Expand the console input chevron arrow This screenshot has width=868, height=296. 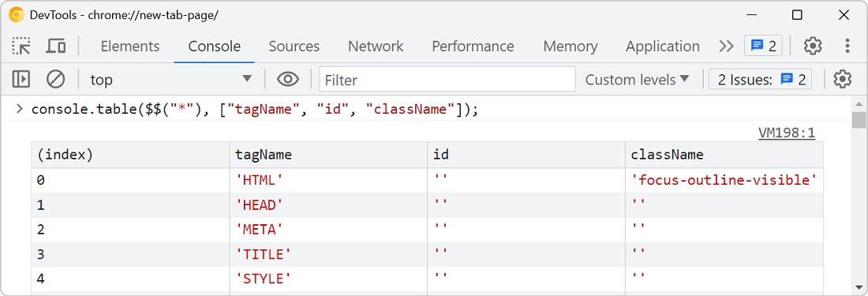coord(20,109)
